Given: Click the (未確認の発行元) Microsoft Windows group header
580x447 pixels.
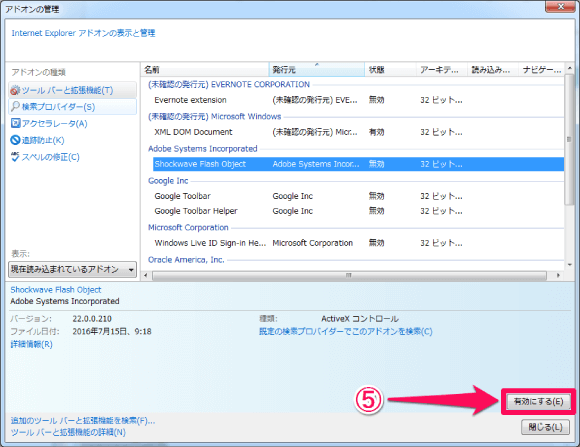Looking at the screenshot, I should (x=215, y=117).
